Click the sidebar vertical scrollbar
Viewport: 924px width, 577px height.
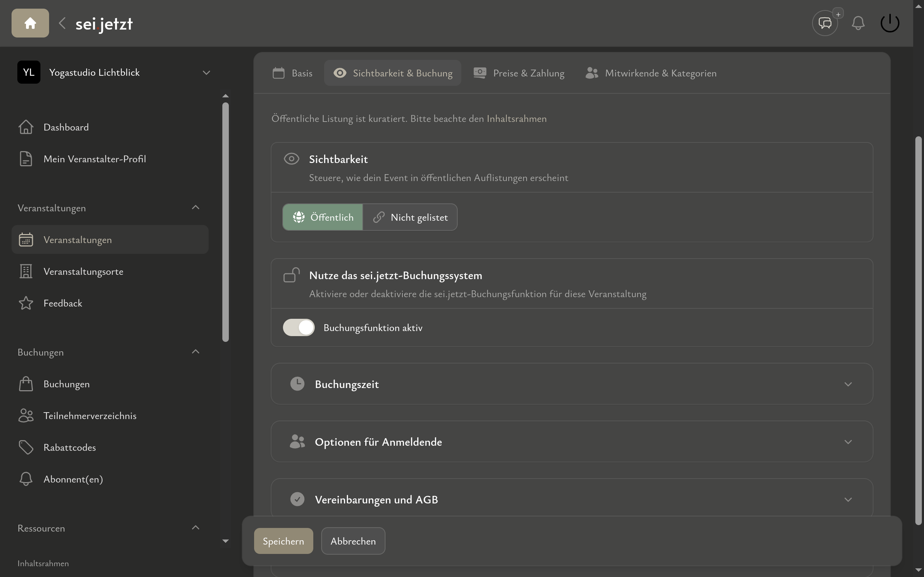(x=226, y=221)
